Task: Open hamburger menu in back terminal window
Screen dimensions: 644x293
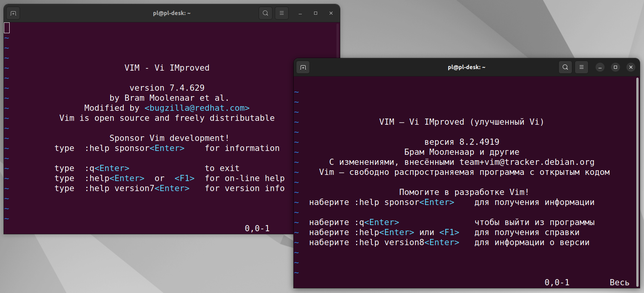Action: point(282,13)
